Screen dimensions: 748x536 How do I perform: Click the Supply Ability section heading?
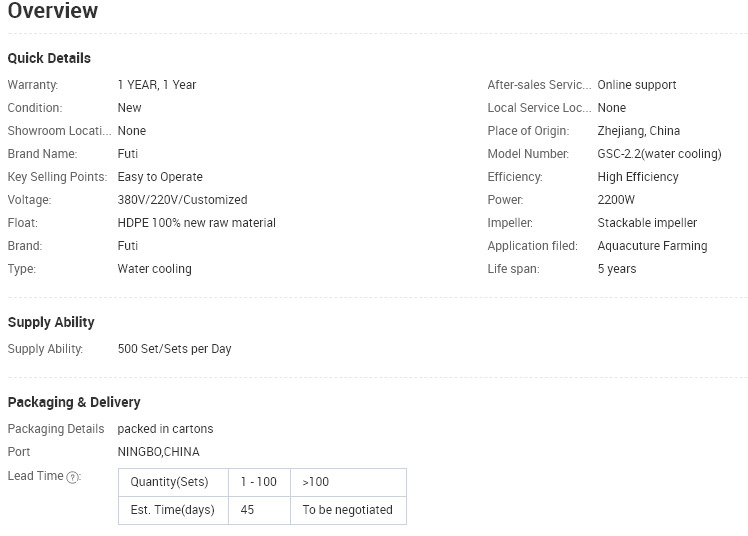(51, 322)
